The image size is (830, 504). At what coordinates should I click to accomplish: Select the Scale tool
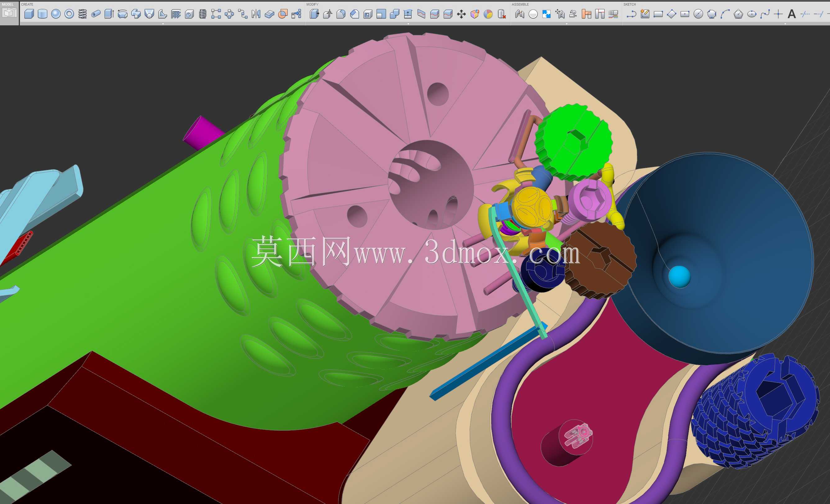click(381, 14)
